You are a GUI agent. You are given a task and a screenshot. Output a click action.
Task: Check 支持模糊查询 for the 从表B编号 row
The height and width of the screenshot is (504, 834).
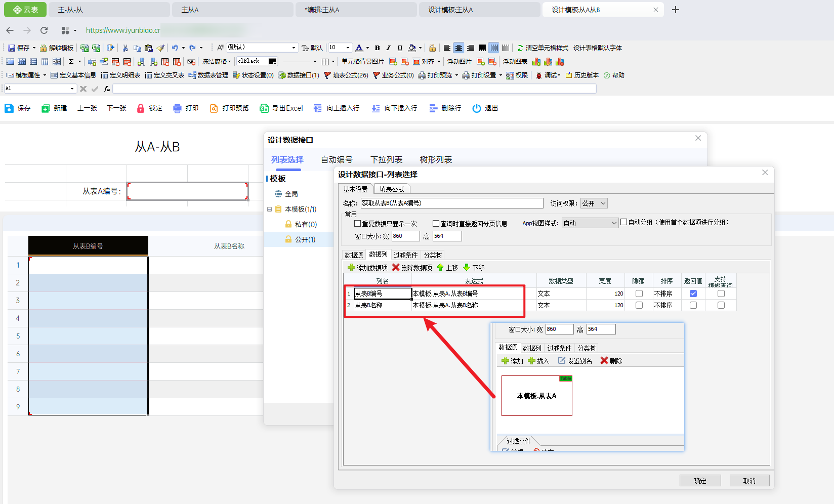(x=721, y=293)
